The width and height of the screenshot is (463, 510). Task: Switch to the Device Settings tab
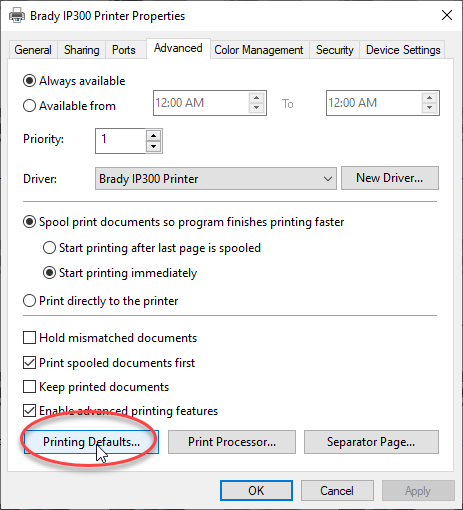pos(403,50)
